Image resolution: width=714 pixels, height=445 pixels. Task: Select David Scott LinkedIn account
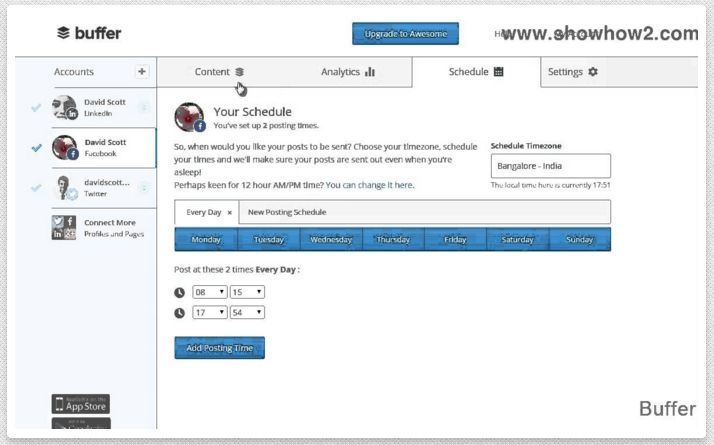104,107
